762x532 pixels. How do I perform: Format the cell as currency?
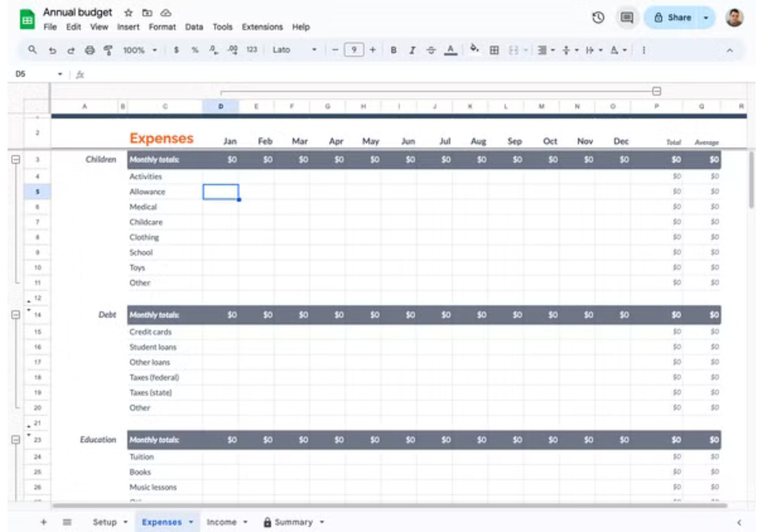pos(175,49)
